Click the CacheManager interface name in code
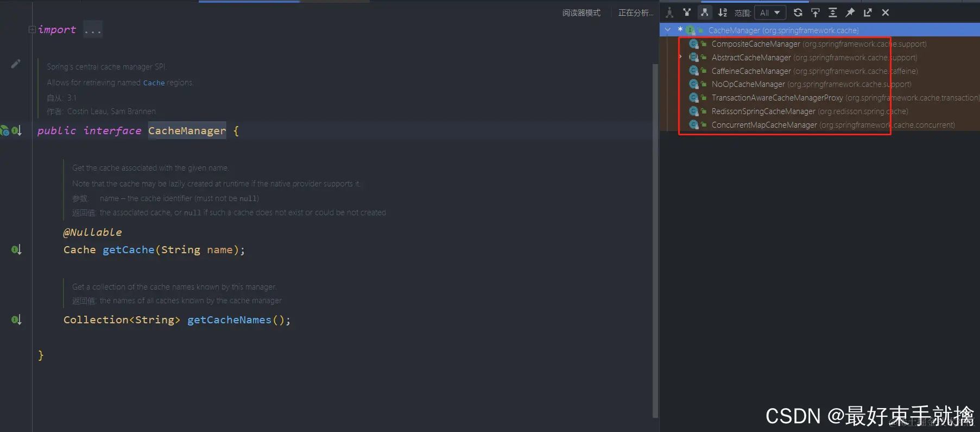This screenshot has height=432, width=980. 187,130
